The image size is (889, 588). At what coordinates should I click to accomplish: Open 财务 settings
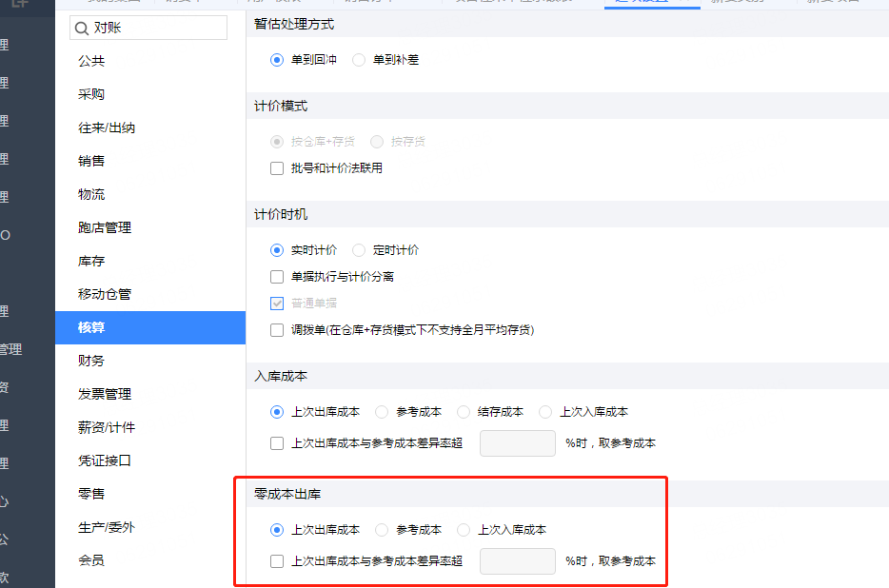pos(150,361)
